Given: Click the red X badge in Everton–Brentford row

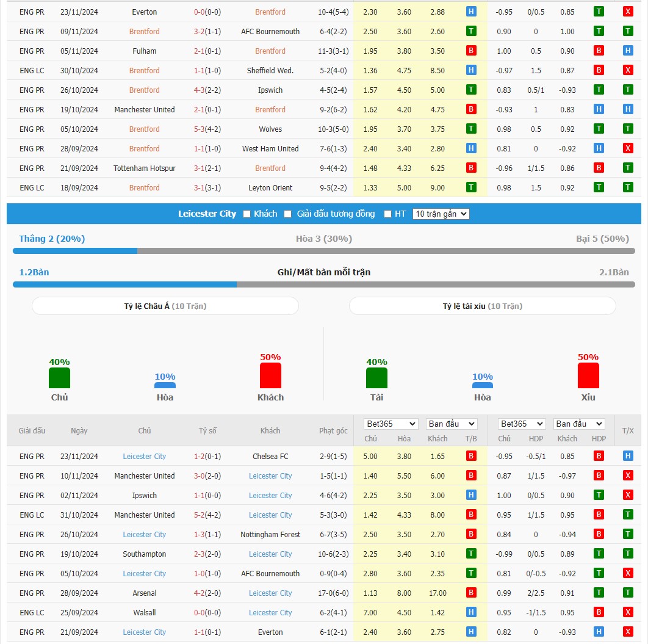Looking at the screenshot, I should tap(628, 12).
